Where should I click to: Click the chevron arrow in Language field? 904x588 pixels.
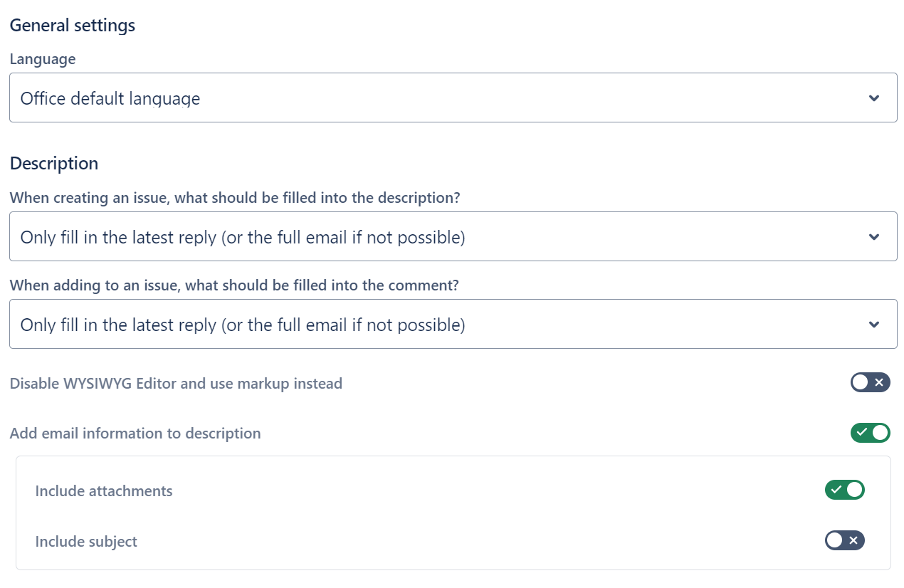click(874, 98)
